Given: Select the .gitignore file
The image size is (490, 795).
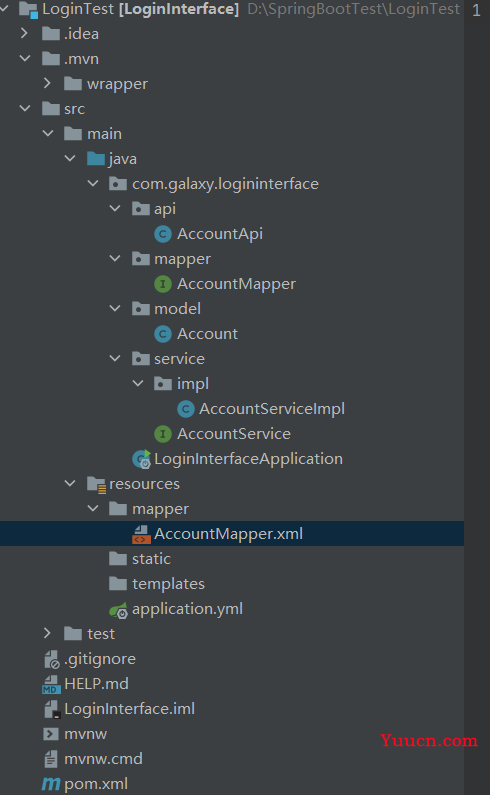Looking at the screenshot, I should 100,659.
